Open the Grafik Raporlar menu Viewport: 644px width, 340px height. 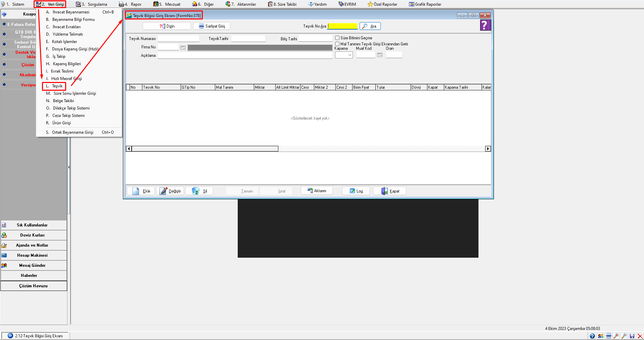[x=425, y=4]
